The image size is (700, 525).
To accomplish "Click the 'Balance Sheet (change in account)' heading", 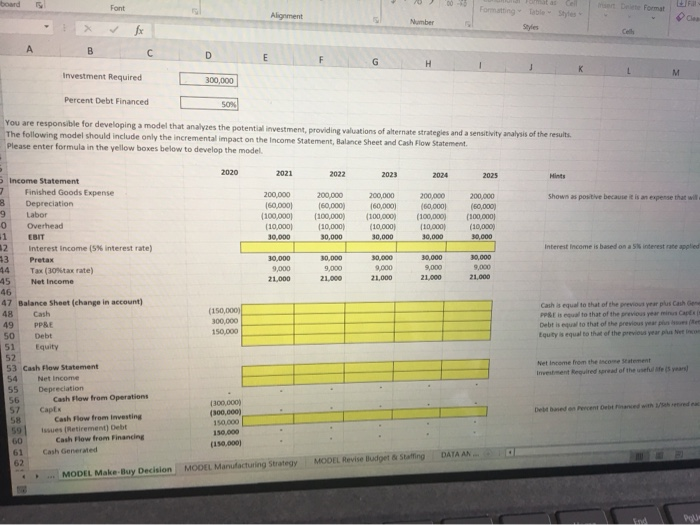I will [x=80, y=302].
